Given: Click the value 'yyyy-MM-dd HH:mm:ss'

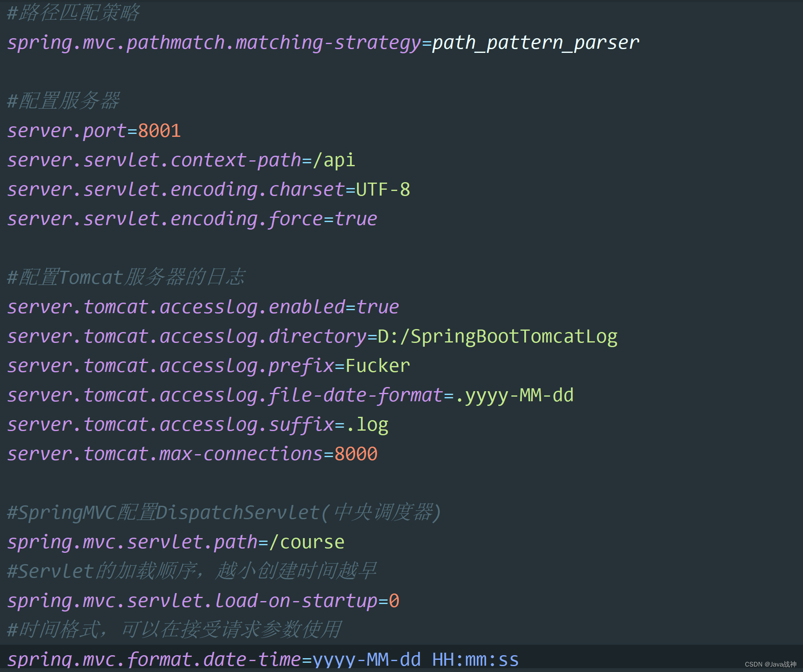Looking at the screenshot, I should pyautogui.click(x=416, y=659).
